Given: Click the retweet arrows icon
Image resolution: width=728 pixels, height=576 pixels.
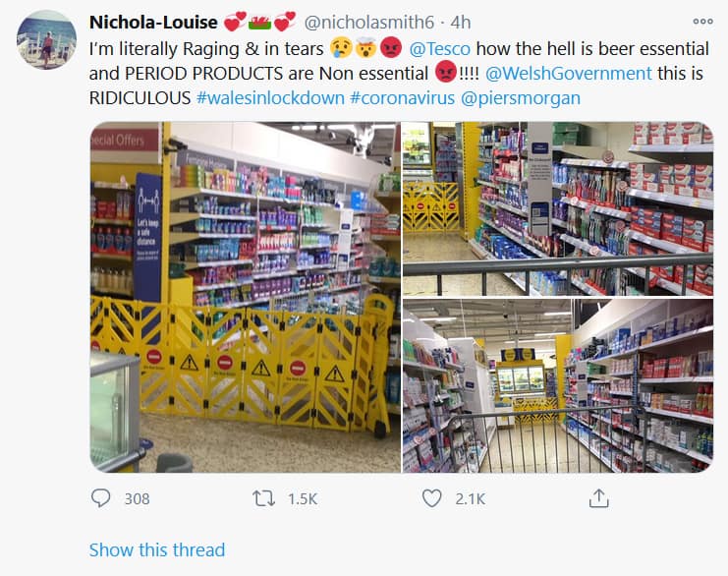Looking at the screenshot, I should coord(263,498).
